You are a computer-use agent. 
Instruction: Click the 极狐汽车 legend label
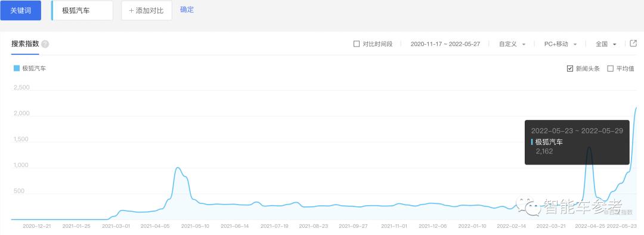click(34, 69)
